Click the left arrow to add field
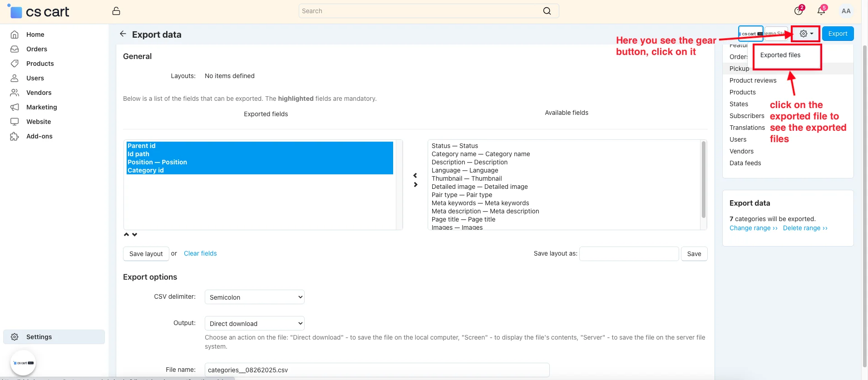Screen dimensions: 868x380 coord(415,175)
